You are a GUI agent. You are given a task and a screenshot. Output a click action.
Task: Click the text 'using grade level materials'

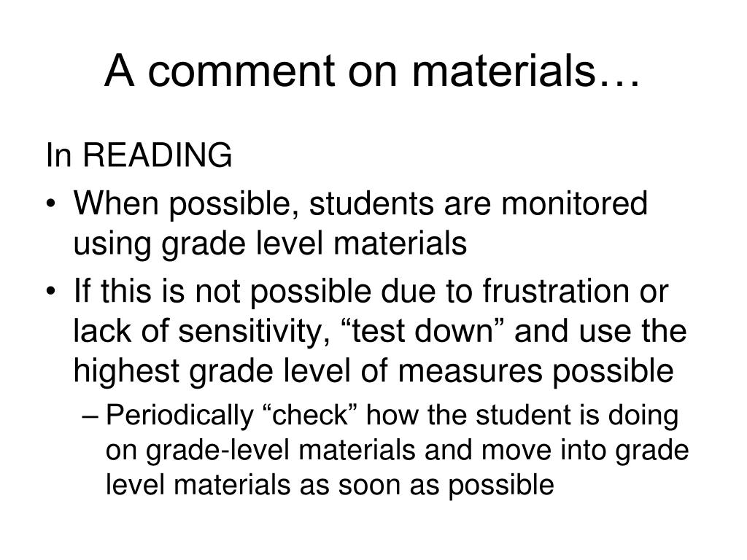click(x=270, y=244)
